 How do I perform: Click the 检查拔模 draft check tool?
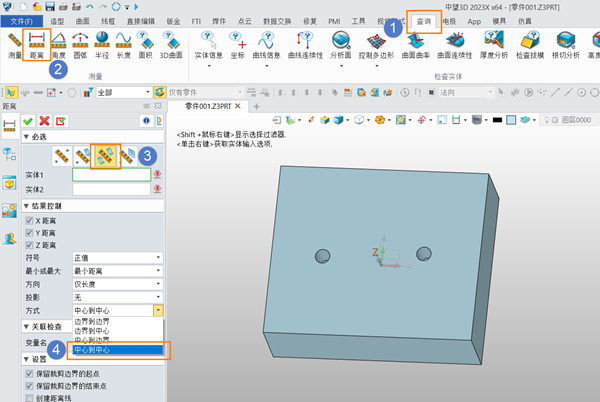[530, 45]
